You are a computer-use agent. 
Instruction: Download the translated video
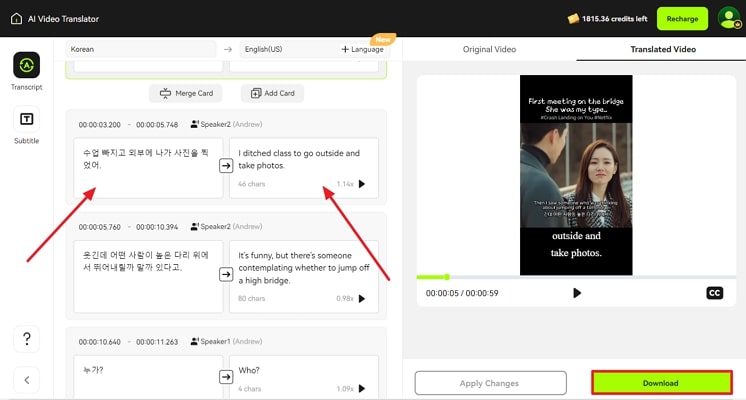coord(661,383)
